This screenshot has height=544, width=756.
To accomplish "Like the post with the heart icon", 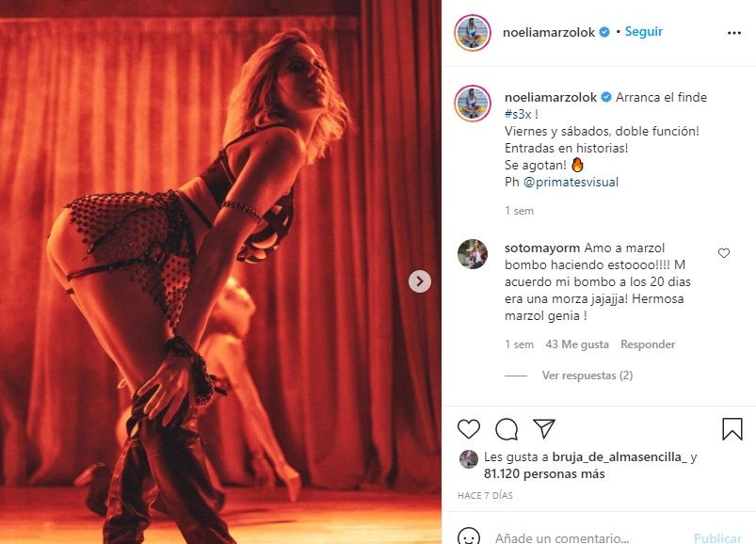I will click(x=469, y=429).
